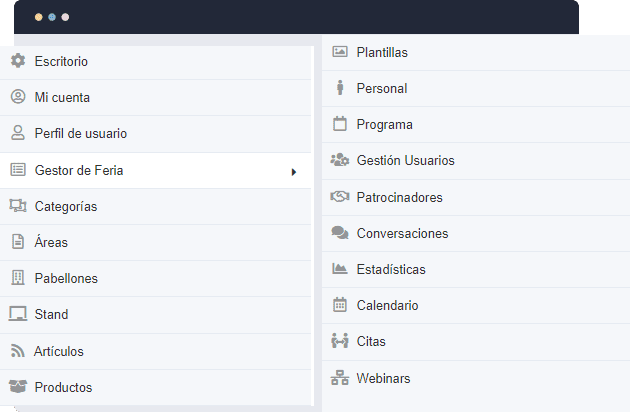The height and width of the screenshot is (412, 630).
Task: Click the Artículos RSS feed icon
Action: [x=17, y=351]
